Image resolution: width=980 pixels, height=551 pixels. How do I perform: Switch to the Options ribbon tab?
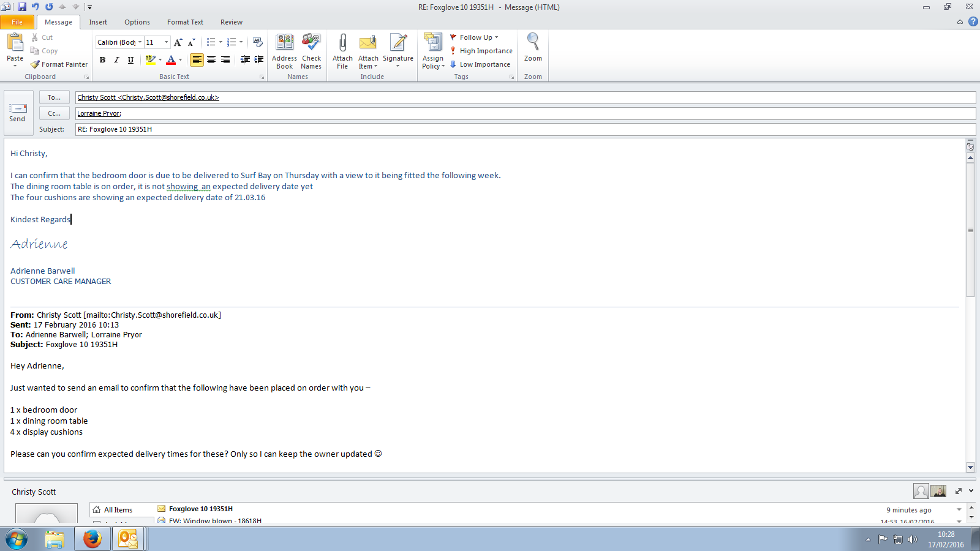tap(137, 22)
